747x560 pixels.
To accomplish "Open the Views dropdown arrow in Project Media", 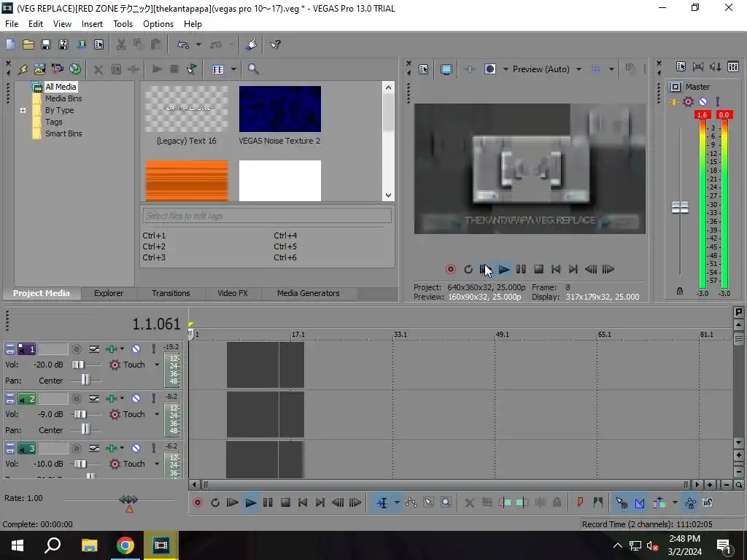I will pyautogui.click(x=233, y=69).
